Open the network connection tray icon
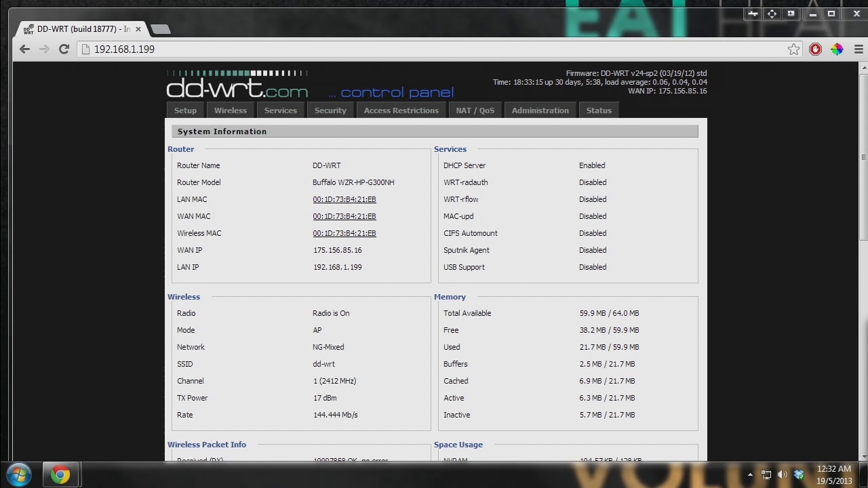The width and height of the screenshot is (868, 488). 766,474
